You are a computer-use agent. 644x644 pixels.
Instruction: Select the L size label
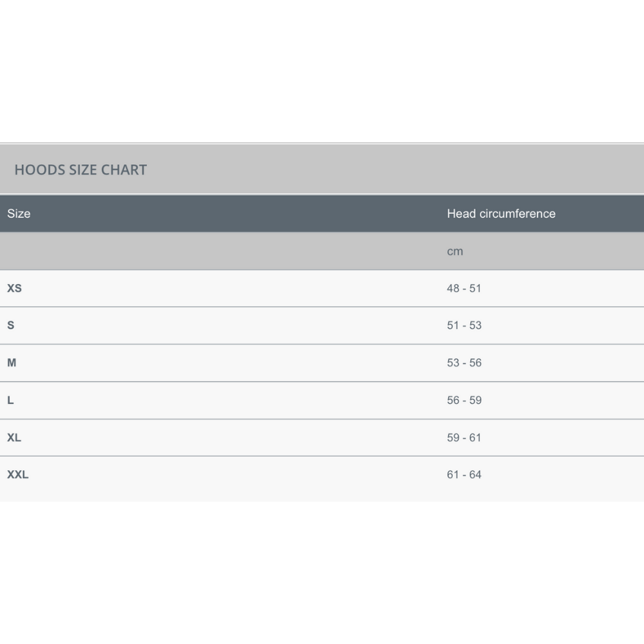coord(10,400)
